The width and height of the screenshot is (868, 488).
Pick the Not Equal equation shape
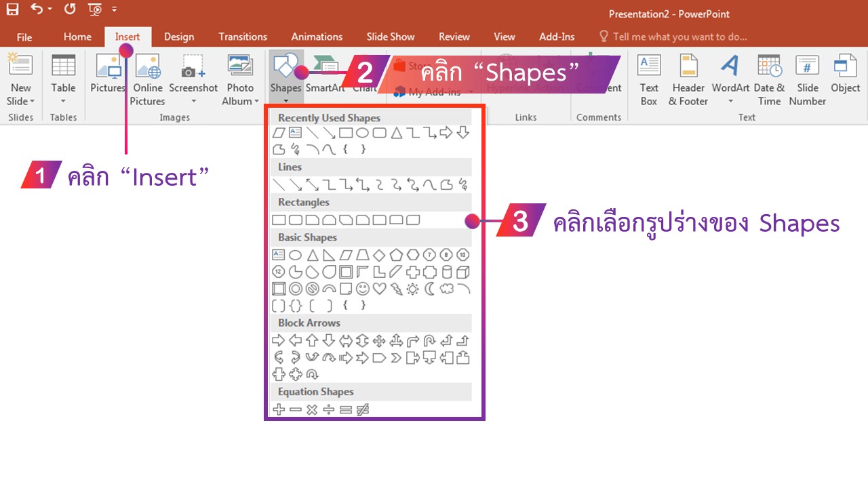(362, 409)
